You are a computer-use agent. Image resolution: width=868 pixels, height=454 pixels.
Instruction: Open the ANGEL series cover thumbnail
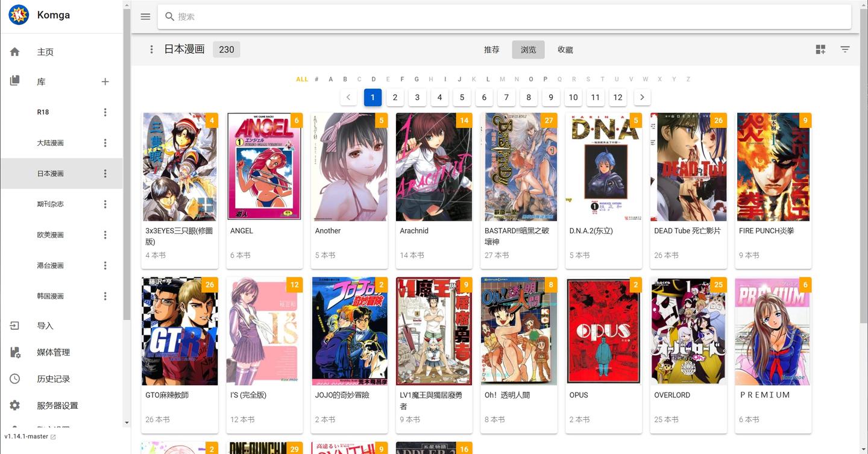[x=264, y=166]
